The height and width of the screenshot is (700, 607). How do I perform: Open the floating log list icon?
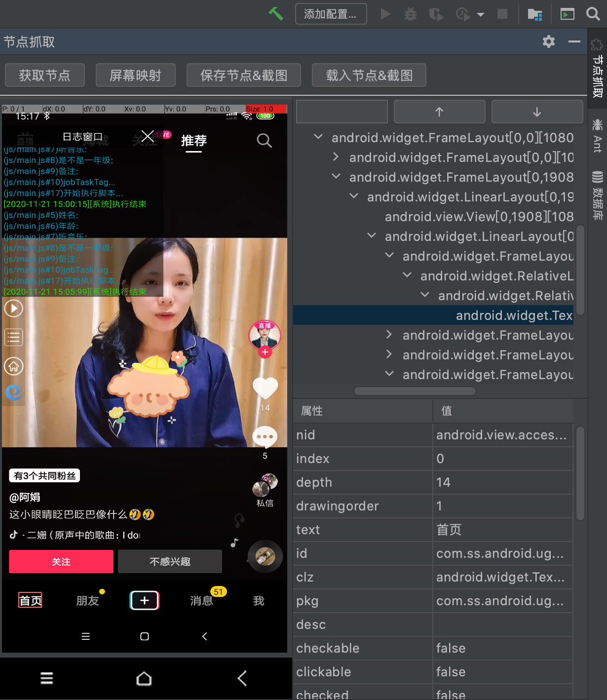coord(13,337)
